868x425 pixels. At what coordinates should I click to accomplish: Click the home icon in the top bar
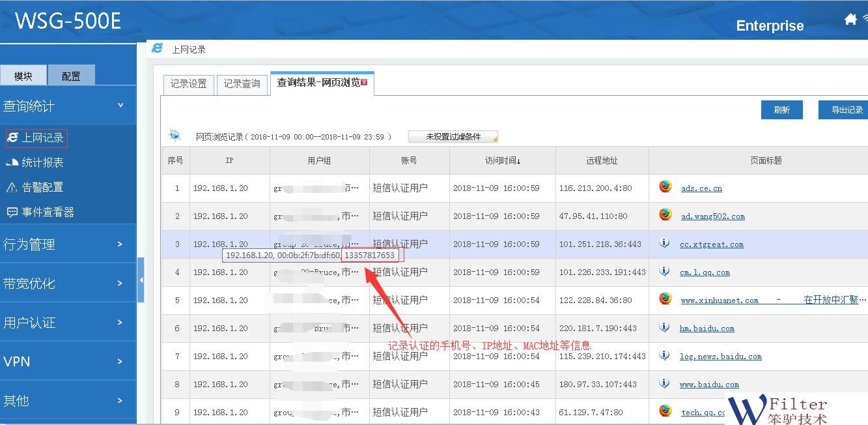851,18
